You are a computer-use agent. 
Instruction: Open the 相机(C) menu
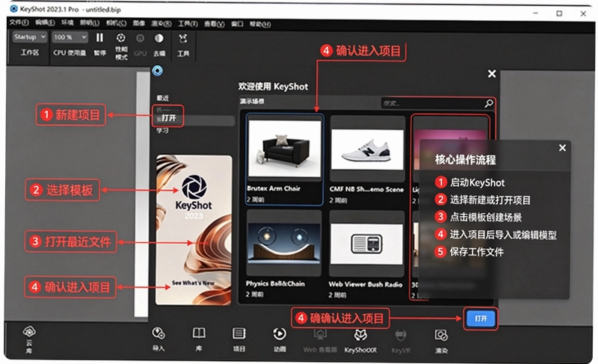point(117,23)
